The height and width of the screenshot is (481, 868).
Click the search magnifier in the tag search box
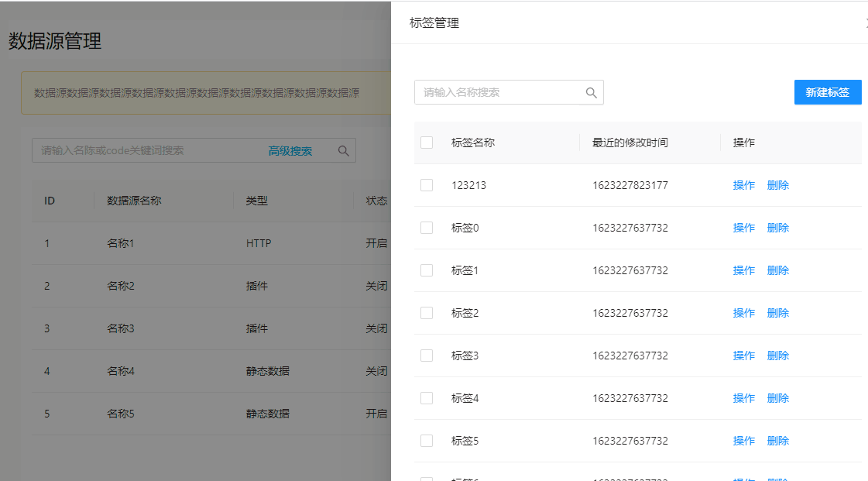(x=591, y=92)
